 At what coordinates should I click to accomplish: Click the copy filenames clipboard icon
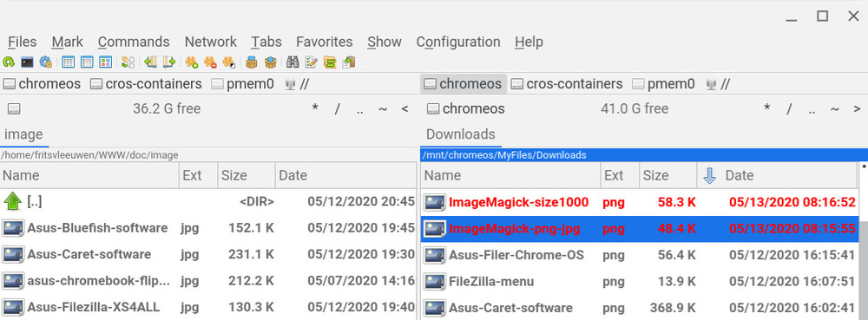click(x=348, y=62)
